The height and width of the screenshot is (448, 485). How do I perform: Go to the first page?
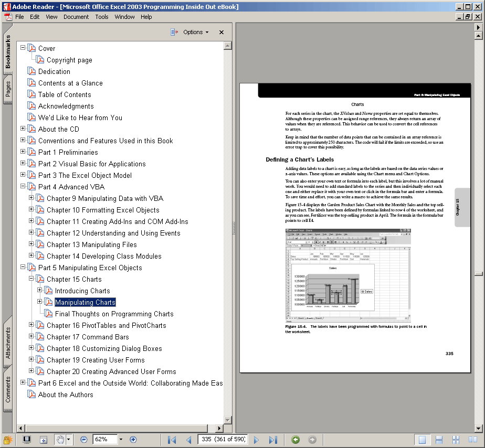click(x=172, y=440)
